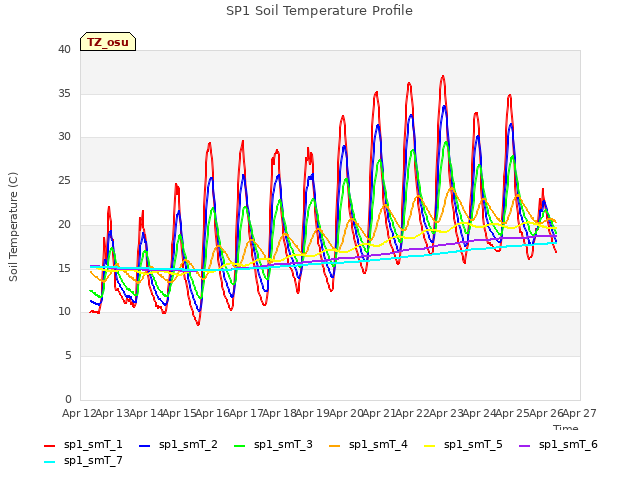Click the Apr 26 x-axis tick label
Screen dimensions: 640x480
pos(546,413)
